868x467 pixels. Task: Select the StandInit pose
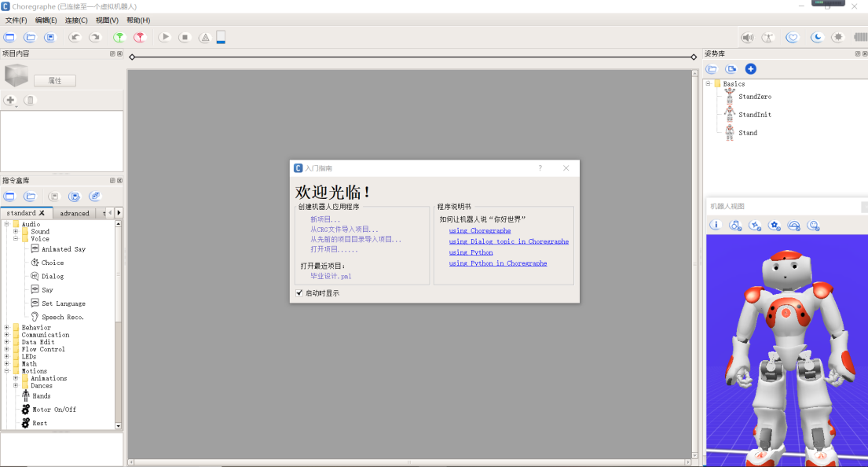pyautogui.click(x=748, y=115)
